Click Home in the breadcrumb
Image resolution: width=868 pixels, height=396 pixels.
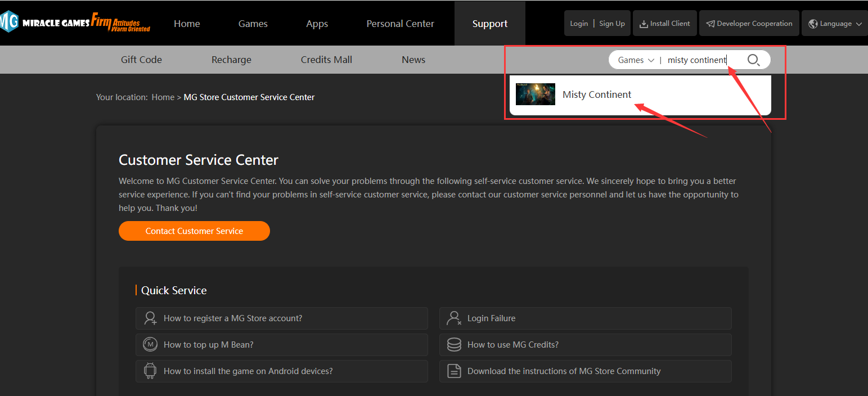point(163,97)
